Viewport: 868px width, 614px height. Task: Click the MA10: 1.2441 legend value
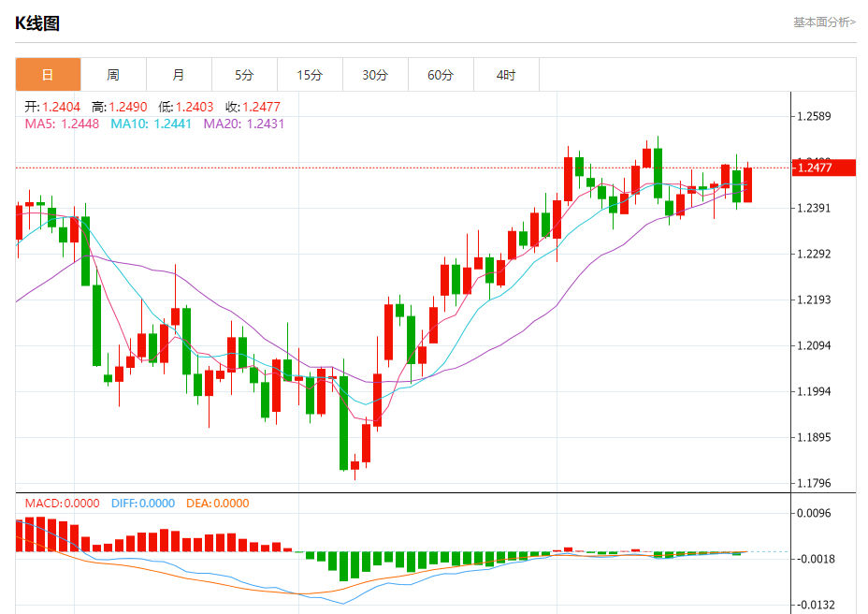152,124
